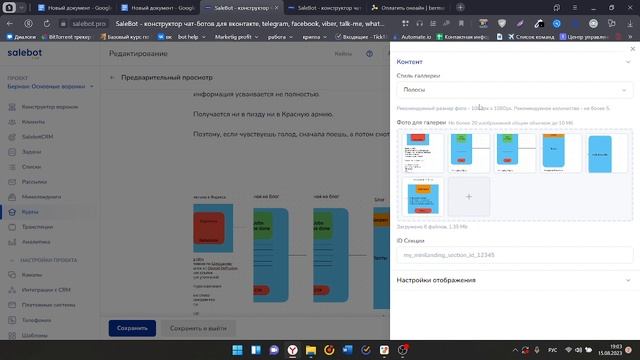Click the address bar showing salebot.pro
Screen dimensions: 640x360
tap(89, 24)
